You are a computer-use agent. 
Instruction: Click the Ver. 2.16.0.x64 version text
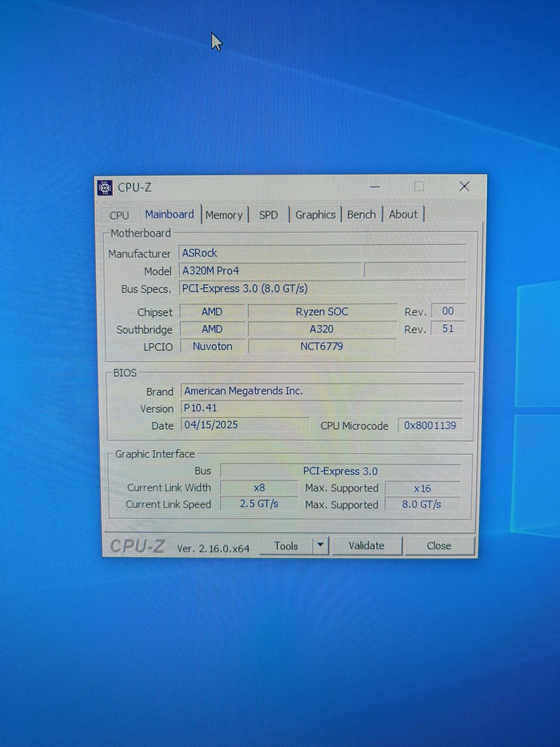(213, 548)
